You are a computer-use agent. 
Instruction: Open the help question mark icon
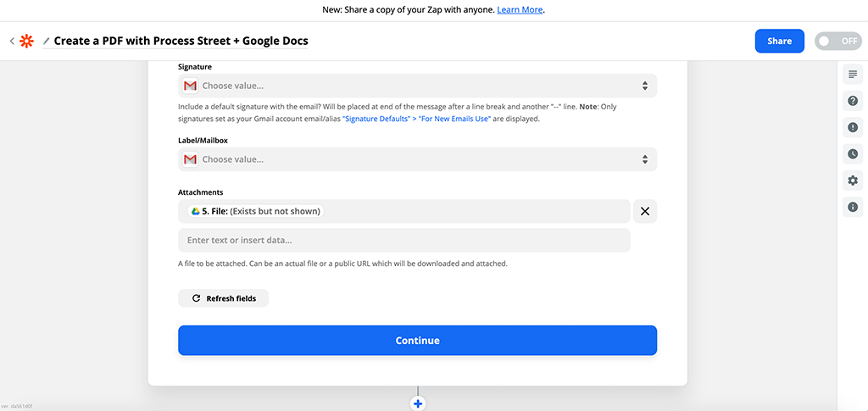tap(852, 101)
